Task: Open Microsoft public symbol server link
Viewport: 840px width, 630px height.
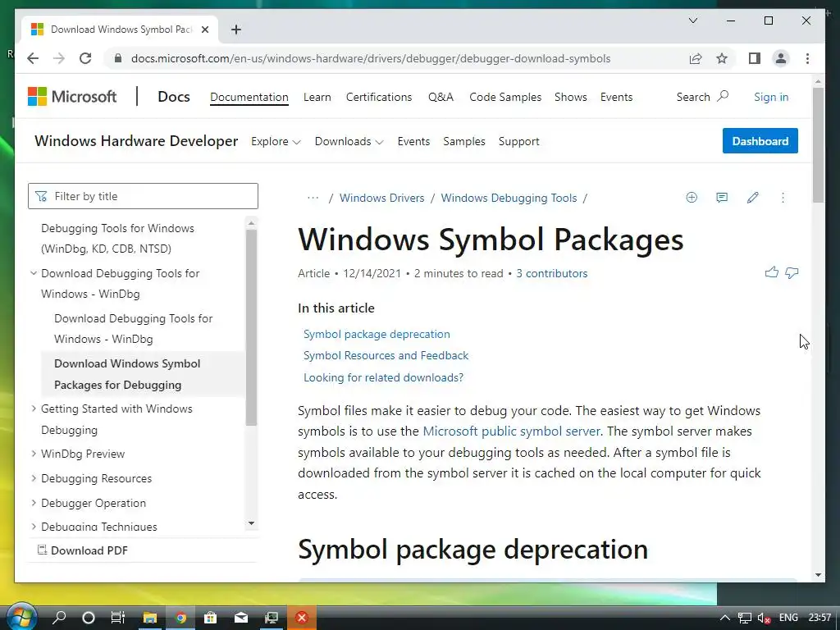Action: click(x=511, y=431)
